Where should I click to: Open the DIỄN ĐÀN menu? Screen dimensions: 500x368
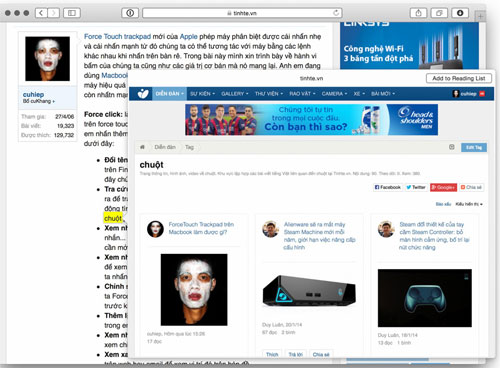coord(169,94)
